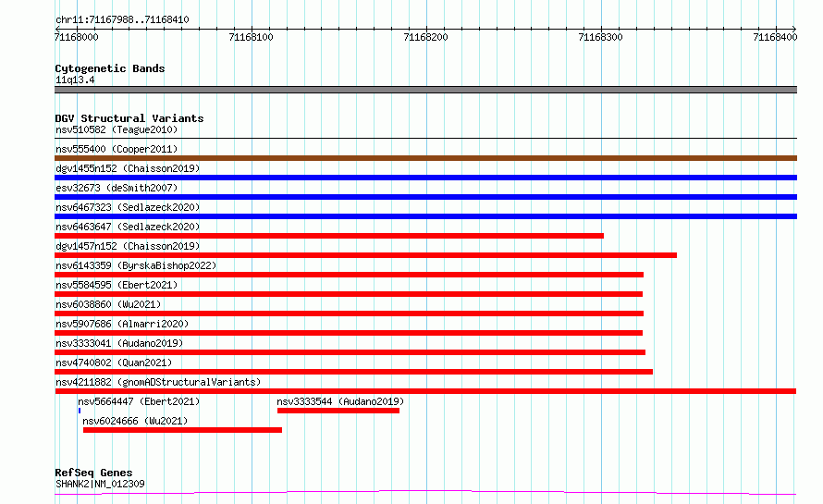Select variant label nsv6463647 (Sedlazeck2020)
This screenshot has width=823, height=504.
128,227
